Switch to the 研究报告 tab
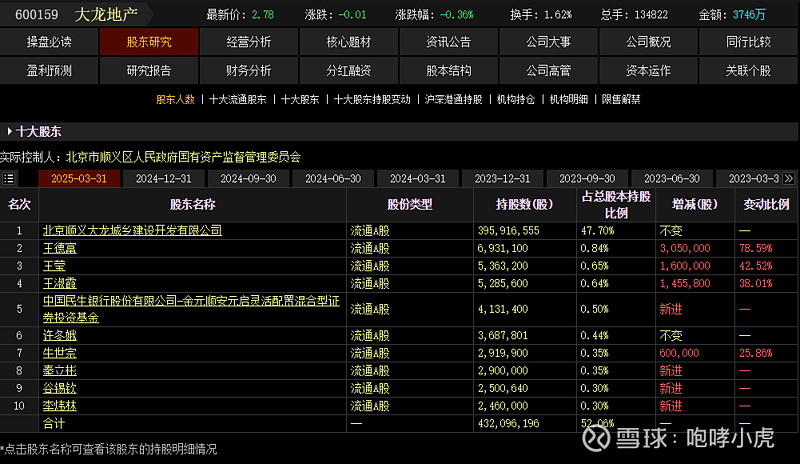This screenshot has width=800, height=464. [149, 70]
